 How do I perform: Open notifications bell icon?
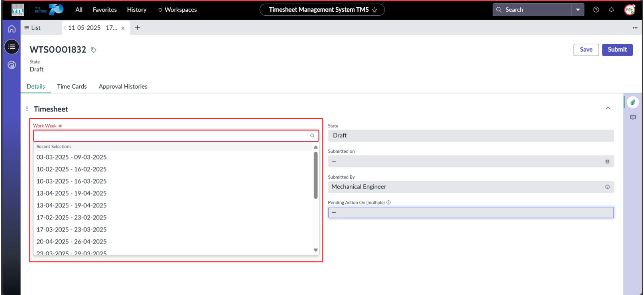[611, 10]
